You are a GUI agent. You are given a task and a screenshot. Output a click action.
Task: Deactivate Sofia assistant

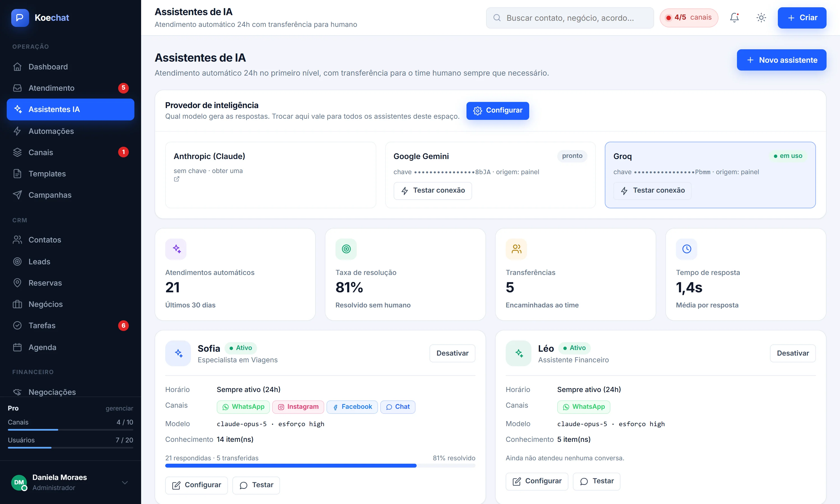(x=452, y=353)
